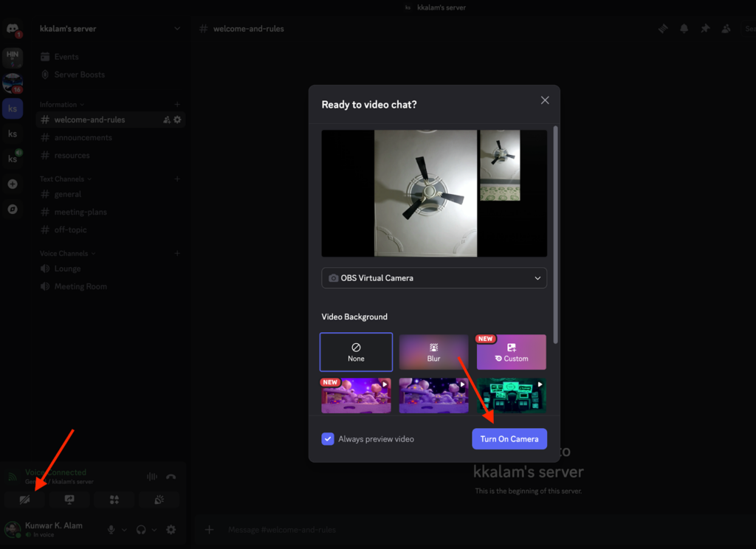Open the OBS Virtual Camera dropdown
The height and width of the screenshot is (549, 756).
[x=434, y=278]
